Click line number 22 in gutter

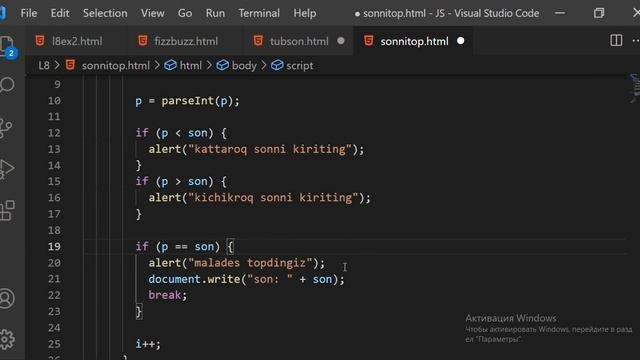pos(54,295)
